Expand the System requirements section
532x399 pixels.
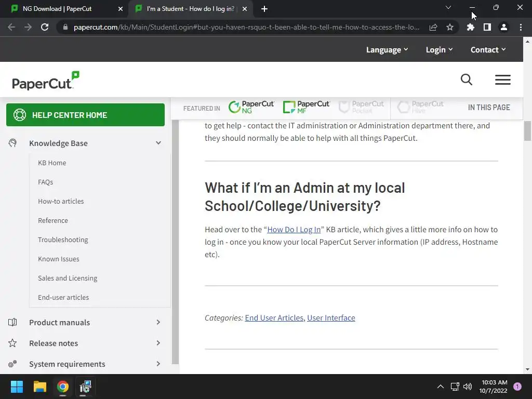point(158,364)
